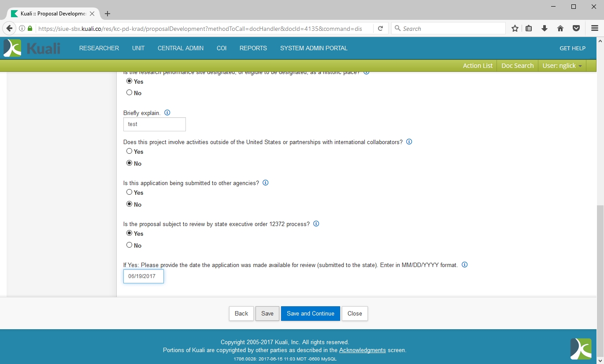Click info icon next to MM/DD/YYYY format
The height and width of the screenshot is (364, 604).
pos(464,265)
